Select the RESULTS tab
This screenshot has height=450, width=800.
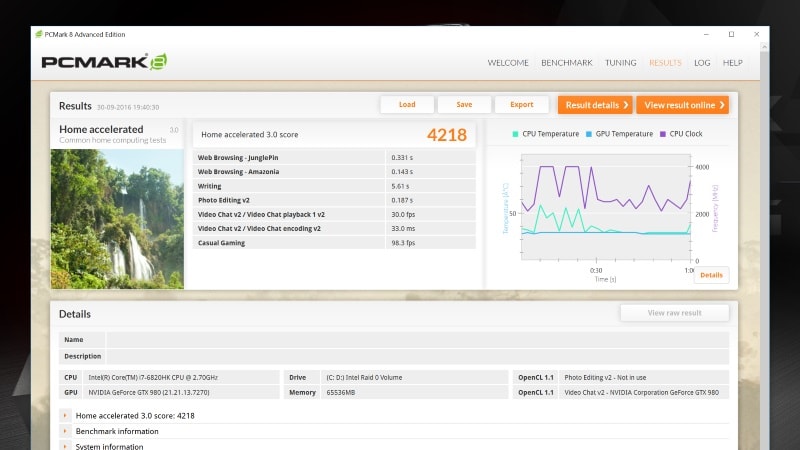coord(665,63)
